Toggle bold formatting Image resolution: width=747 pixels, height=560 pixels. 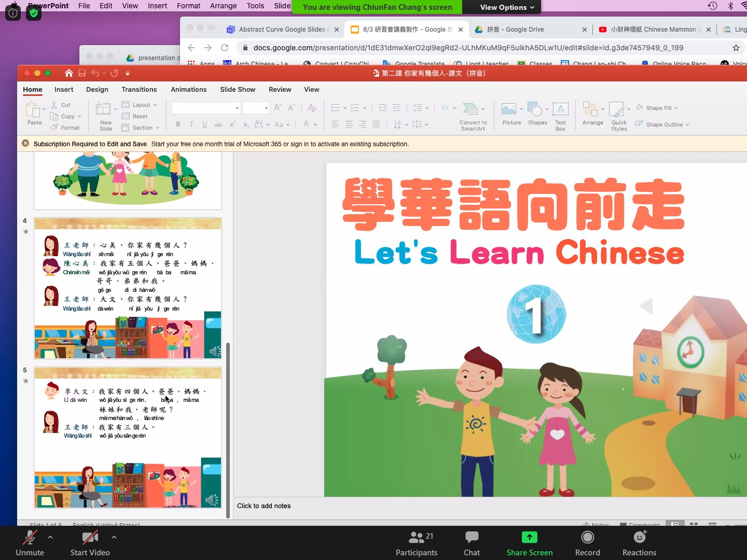click(x=178, y=124)
